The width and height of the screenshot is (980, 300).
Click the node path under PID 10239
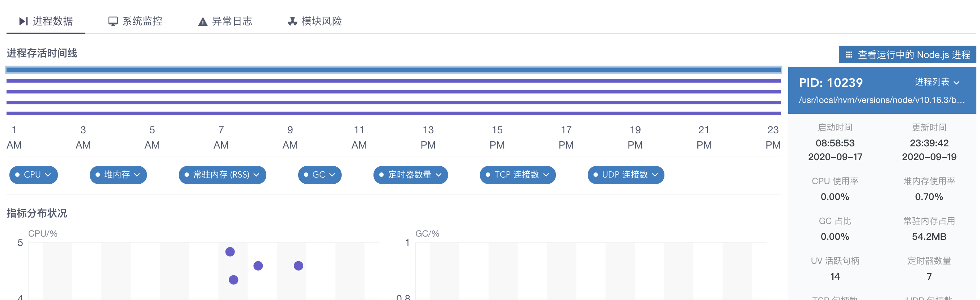(x=882, y=100)
